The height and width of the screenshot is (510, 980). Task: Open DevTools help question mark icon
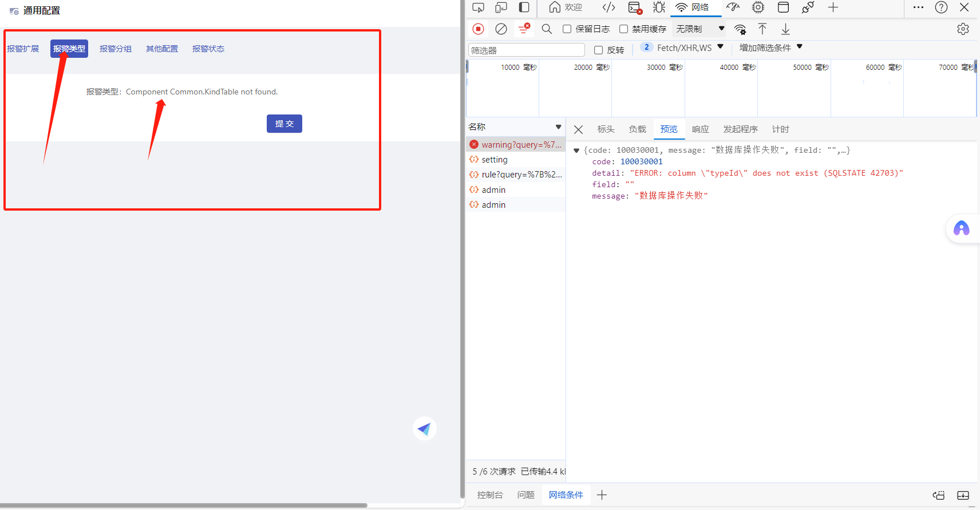941,7
